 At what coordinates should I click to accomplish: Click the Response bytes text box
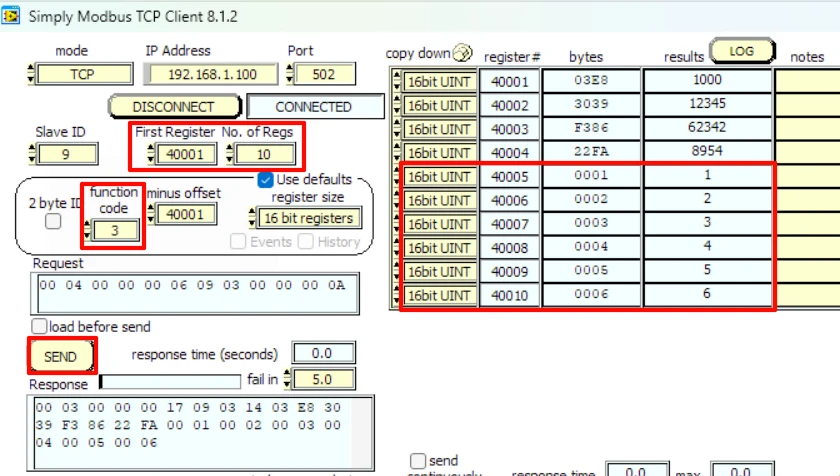(x=193, y=433)
